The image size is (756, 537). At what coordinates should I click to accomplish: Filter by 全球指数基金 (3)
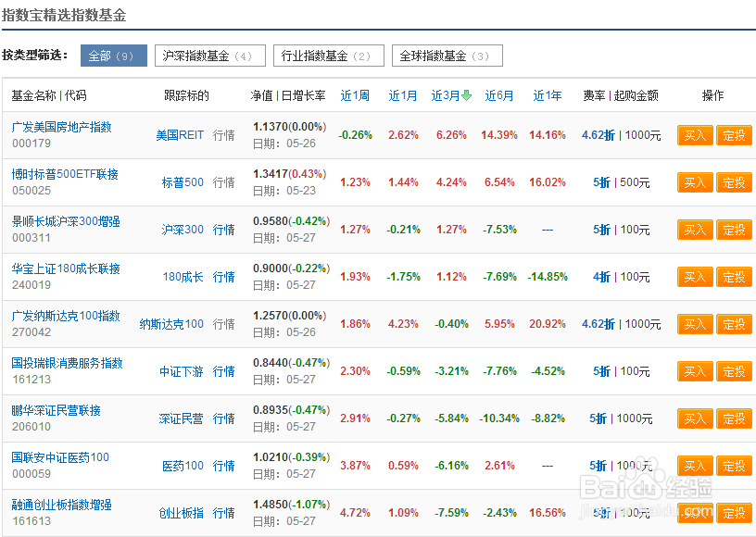point(447,56)
